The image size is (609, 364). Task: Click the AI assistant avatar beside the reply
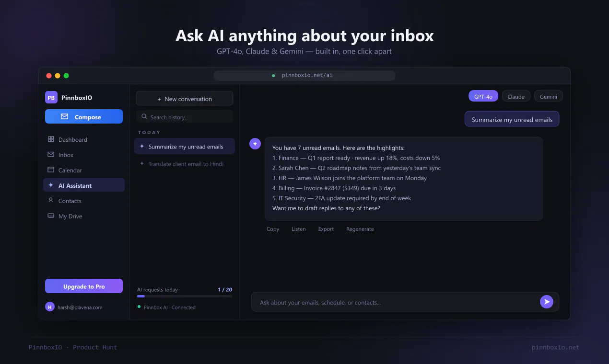[x=255, y=144]
